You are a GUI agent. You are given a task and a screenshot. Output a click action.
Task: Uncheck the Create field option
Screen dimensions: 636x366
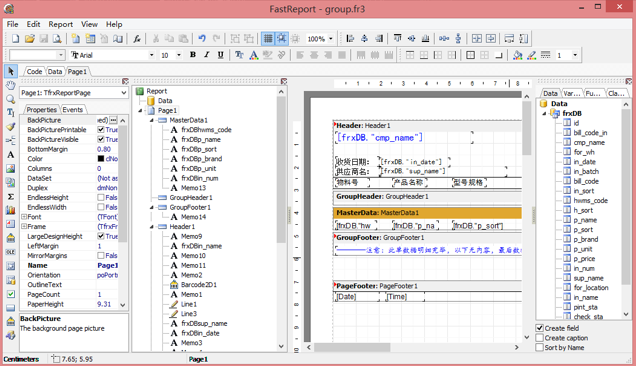539,328
